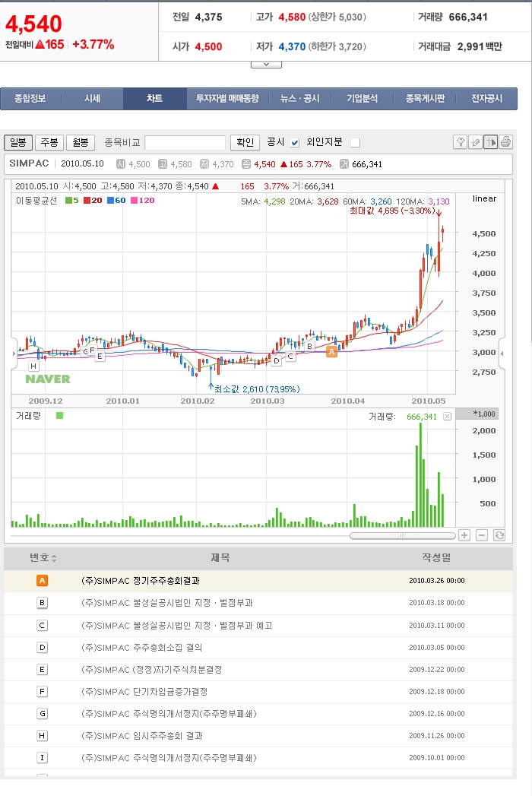
Task: Toggle the 20-day moving average legend
Action: click(x=93, y=201)
